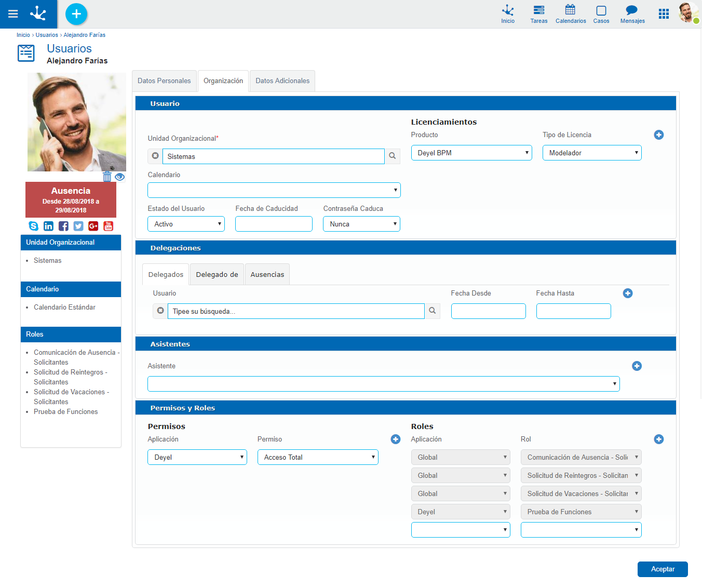Click Calendario Estándar in sidebar

(x=65, y=308)
